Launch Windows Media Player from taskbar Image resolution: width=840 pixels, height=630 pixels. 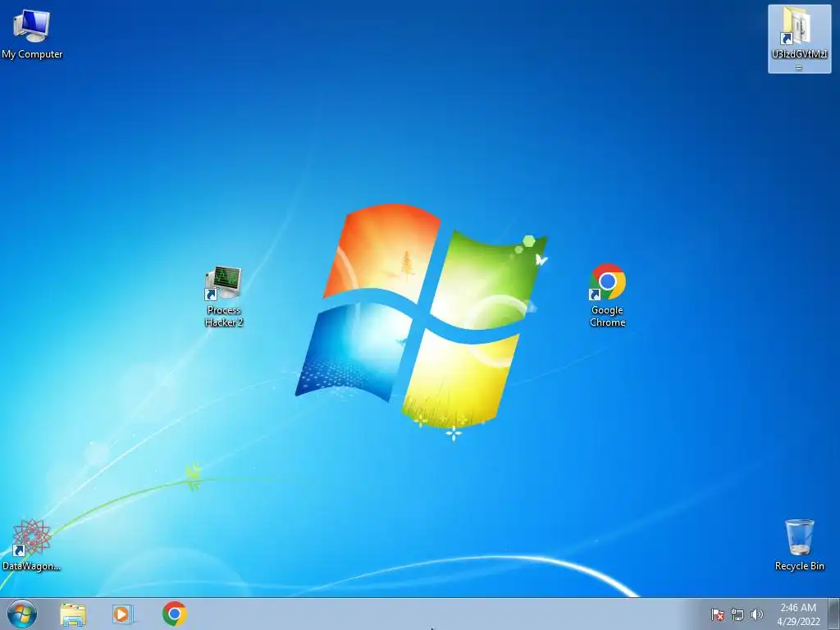[123, 614]
